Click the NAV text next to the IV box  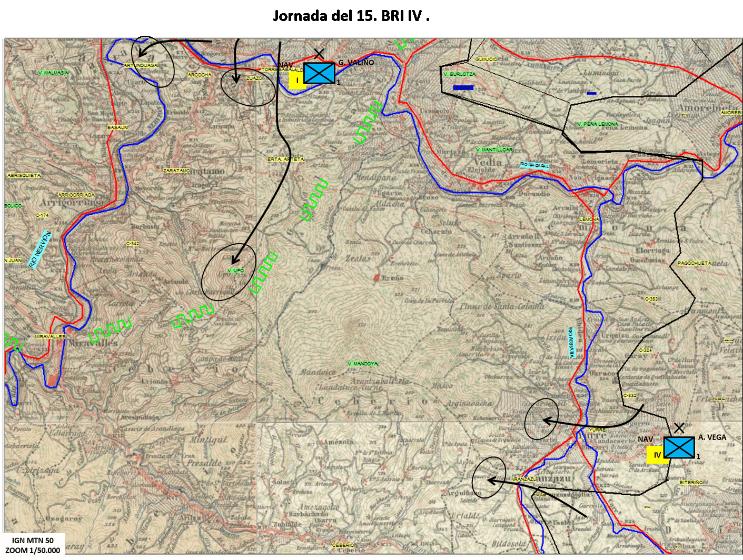pyautogui.click(x=645, y=439)
